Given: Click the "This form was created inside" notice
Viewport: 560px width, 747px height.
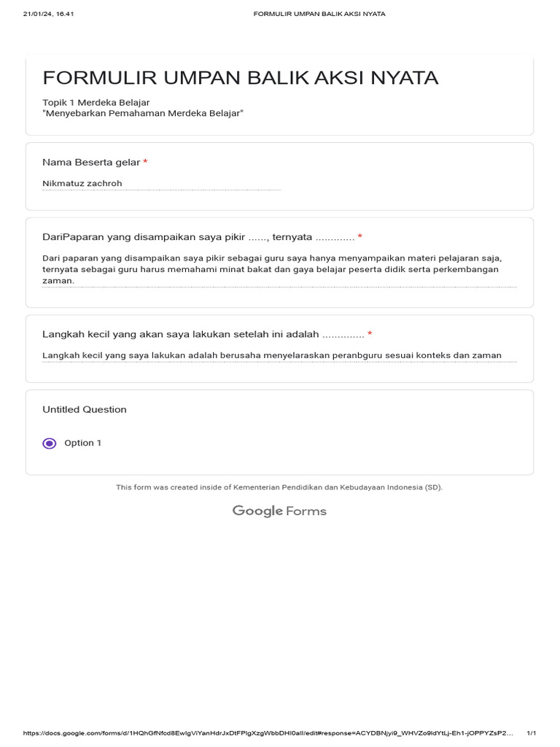Looking at the screenshot, I should tap(279, 487).
